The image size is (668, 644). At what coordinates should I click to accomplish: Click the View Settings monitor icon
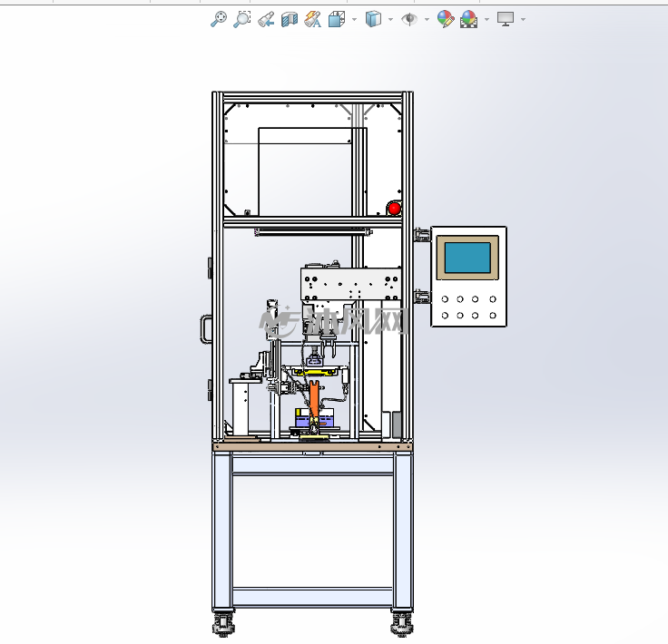pos(506,19)
